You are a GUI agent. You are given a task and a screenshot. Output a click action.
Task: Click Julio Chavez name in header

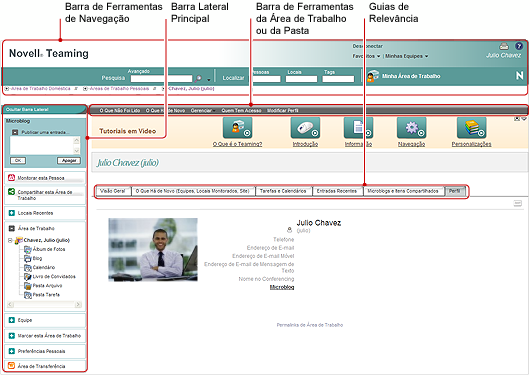pos(503,55)
